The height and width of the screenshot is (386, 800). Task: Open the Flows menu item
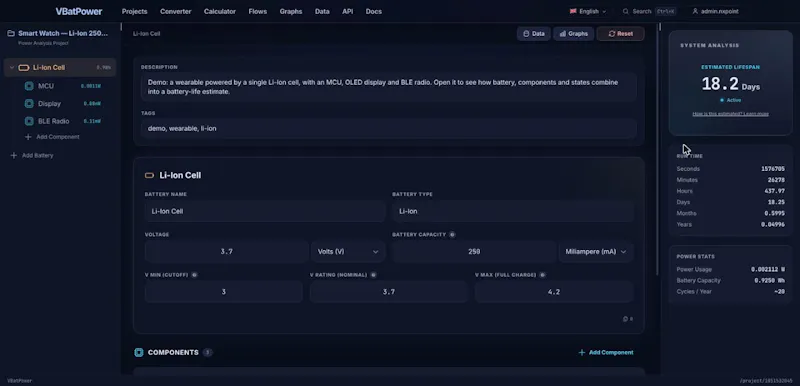pos(258,11)
